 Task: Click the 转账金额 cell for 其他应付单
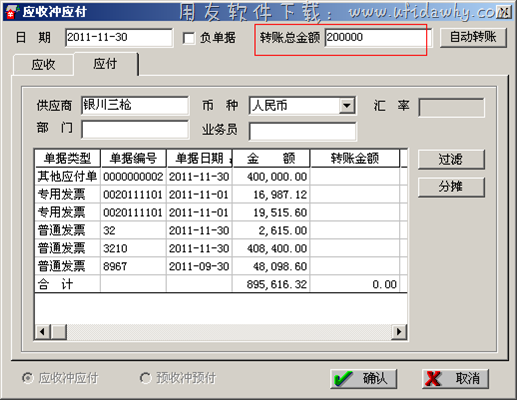(x=355, y=176)
